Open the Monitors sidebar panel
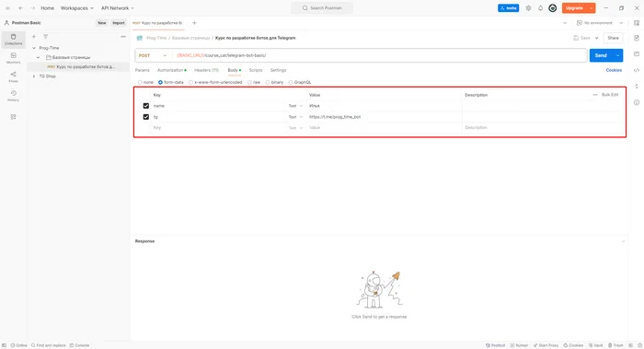This screenshot has height=349, width=644. coord(13,58)
